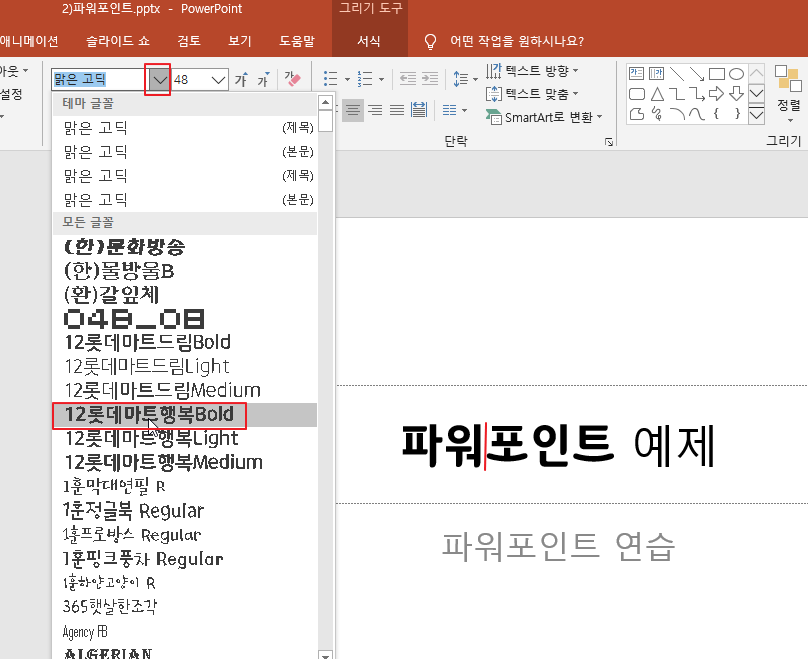Switch to the 검토 tab

click(x=189, y=41)
